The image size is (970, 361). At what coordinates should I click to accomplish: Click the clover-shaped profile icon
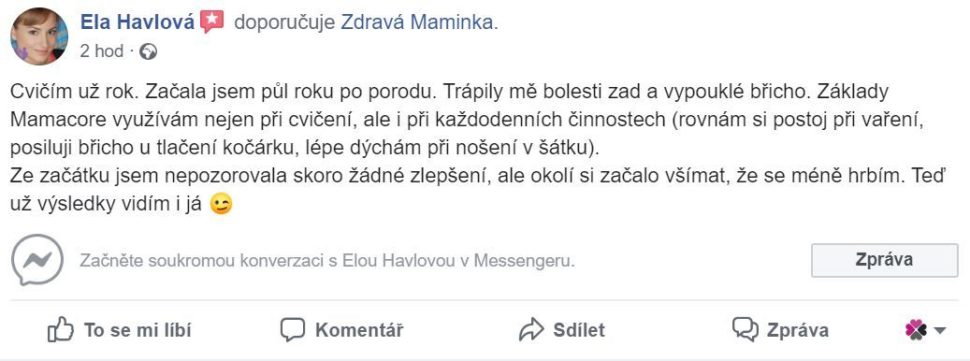[x=916, y=330]
